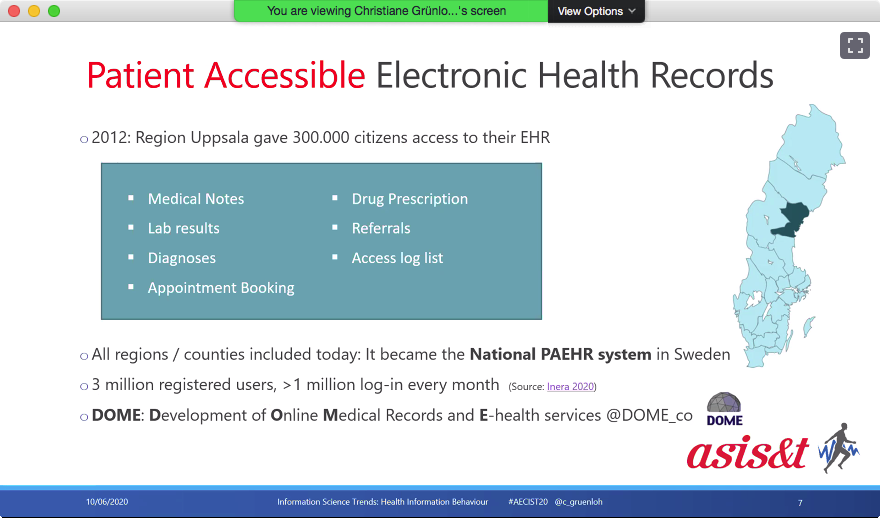Click the Appointment Booking bullet item
Viewport: 880px width, 518px height.
coord(220,288)
